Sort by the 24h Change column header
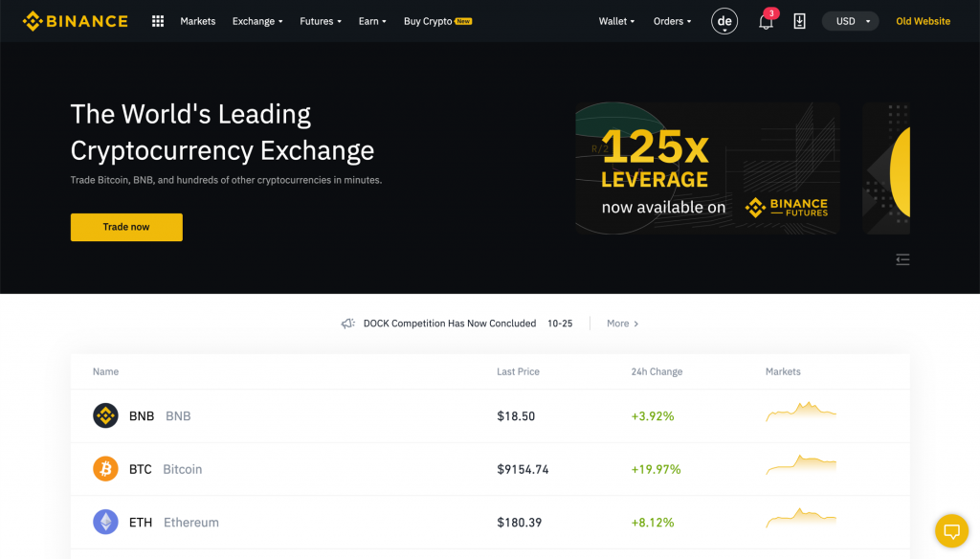 657,371
